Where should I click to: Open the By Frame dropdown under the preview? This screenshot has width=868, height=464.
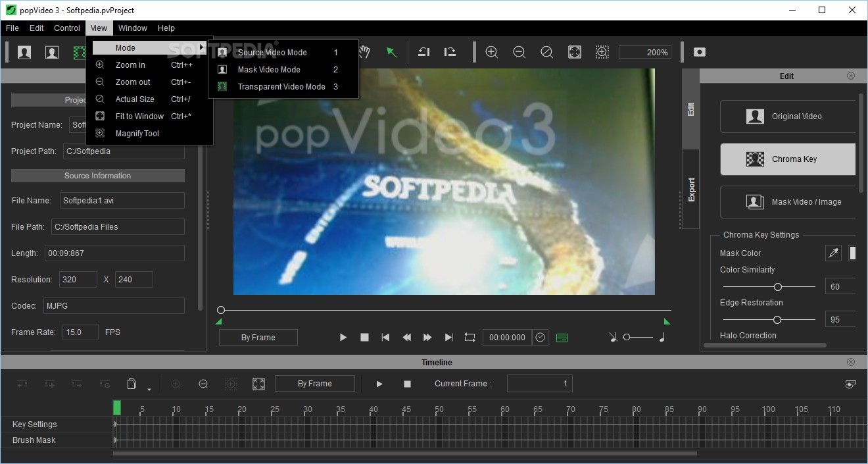[x=258, y=338]
